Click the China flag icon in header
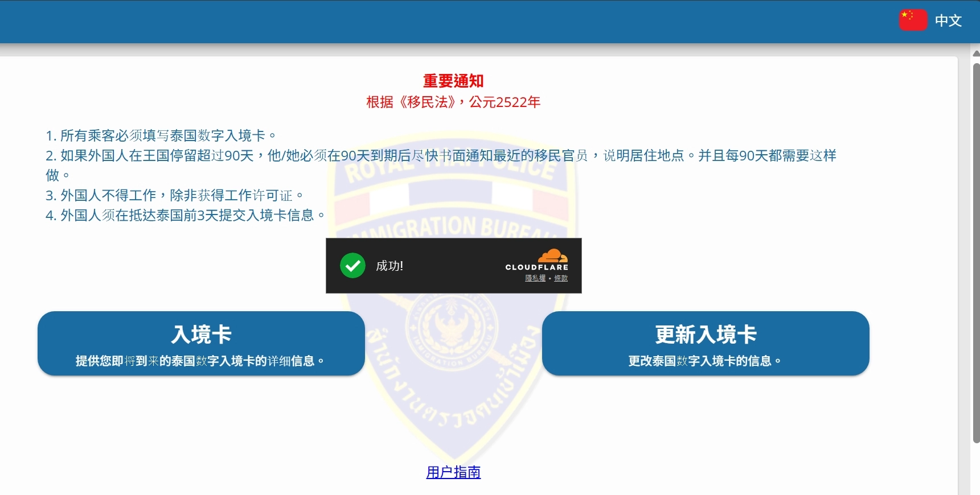Image resolution: width=980 pixels, height=495 pixels. point(913,20)
